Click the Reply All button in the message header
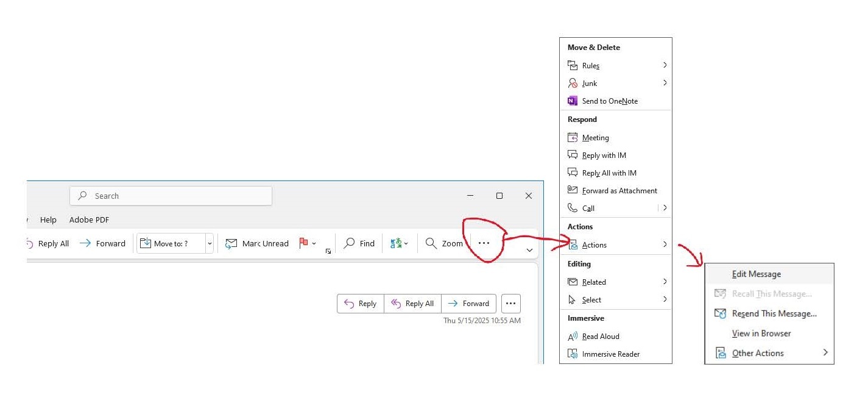 click(x=413, y=303)
